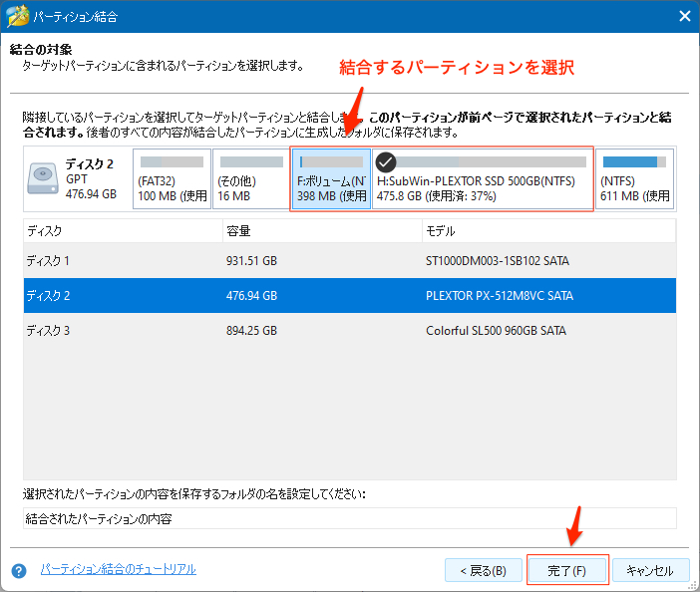Image resolution: width=700 pixels, height=592 pixels.
Task: Click the モデル column header
Action: pyautogui.click(x=548, y=231)
